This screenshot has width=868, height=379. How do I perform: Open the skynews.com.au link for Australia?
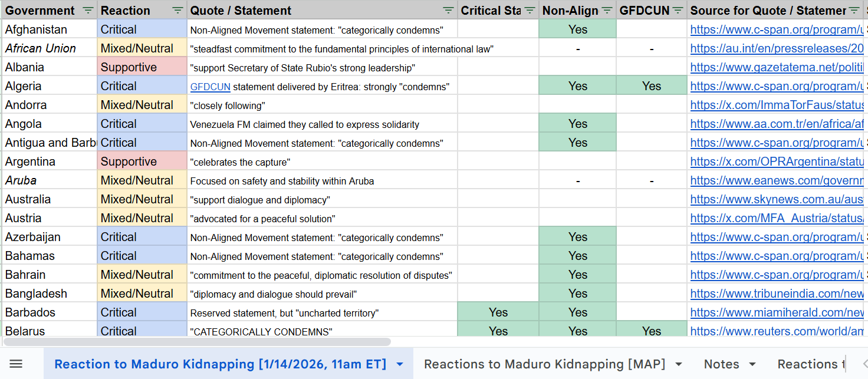(776, 199)
